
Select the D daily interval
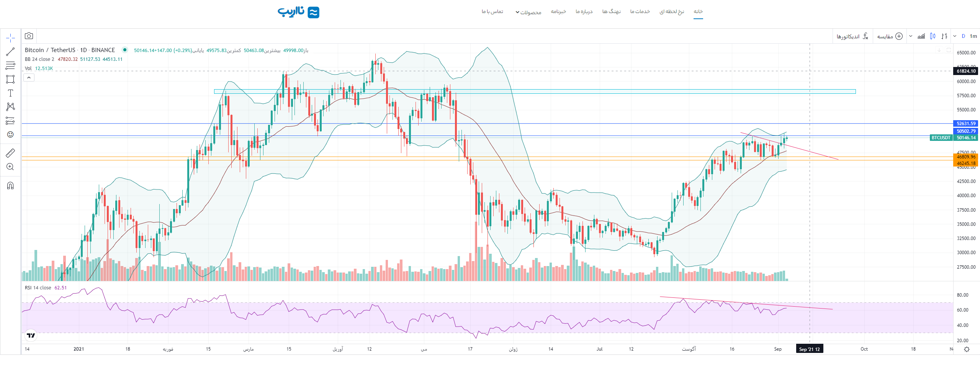click(x=964, y=36)
